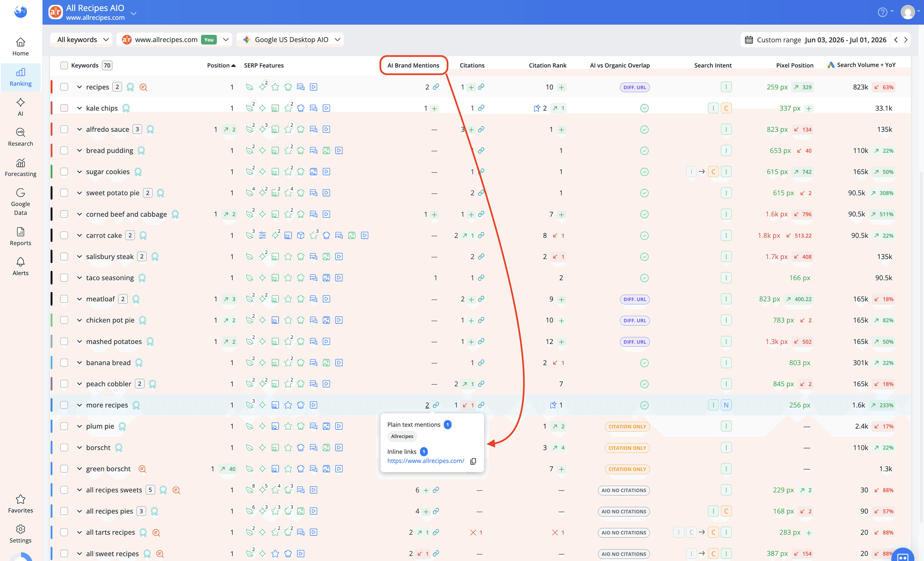Copy the allrecipes.com inline link
This screenshot has height=561, width=924.
(473, 461)
